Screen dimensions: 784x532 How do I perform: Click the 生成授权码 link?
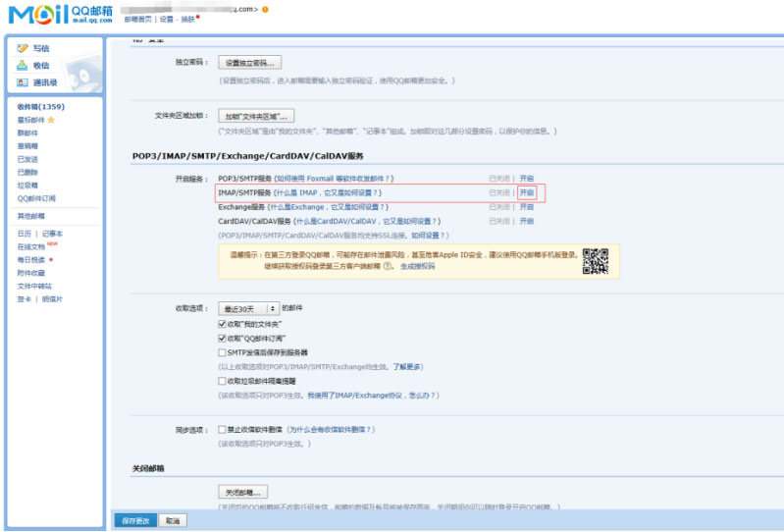417,266
